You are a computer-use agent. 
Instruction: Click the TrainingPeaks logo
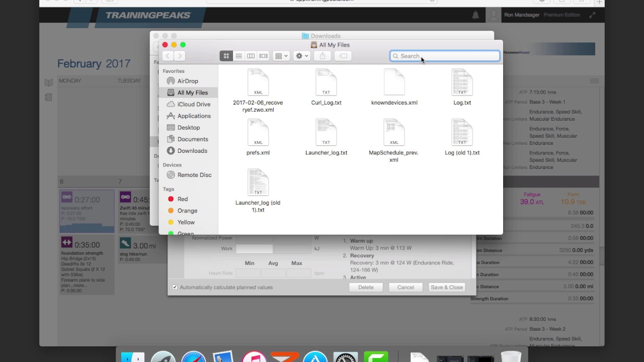(x=148, y=15)
